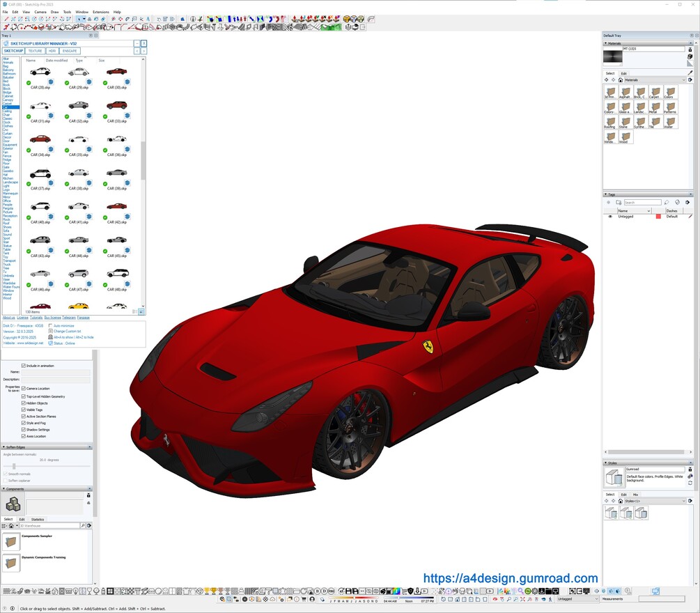Select the CAR (42).skp thumbnail
The width and height of the screenshot is (700, 613).
pos(116,206)
